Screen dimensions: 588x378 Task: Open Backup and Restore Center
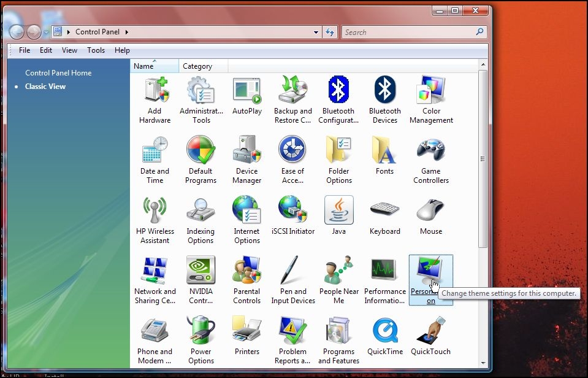[x=293, y=100]
